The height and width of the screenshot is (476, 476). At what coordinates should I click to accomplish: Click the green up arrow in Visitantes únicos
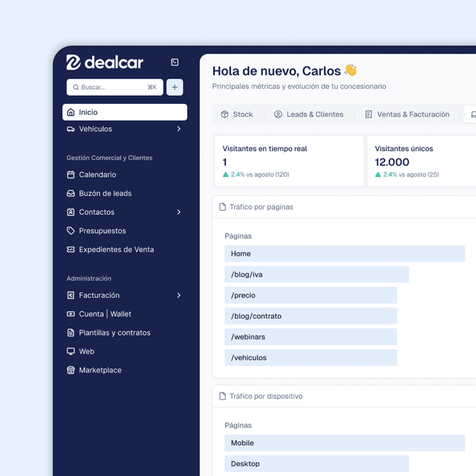coord(378,175)
